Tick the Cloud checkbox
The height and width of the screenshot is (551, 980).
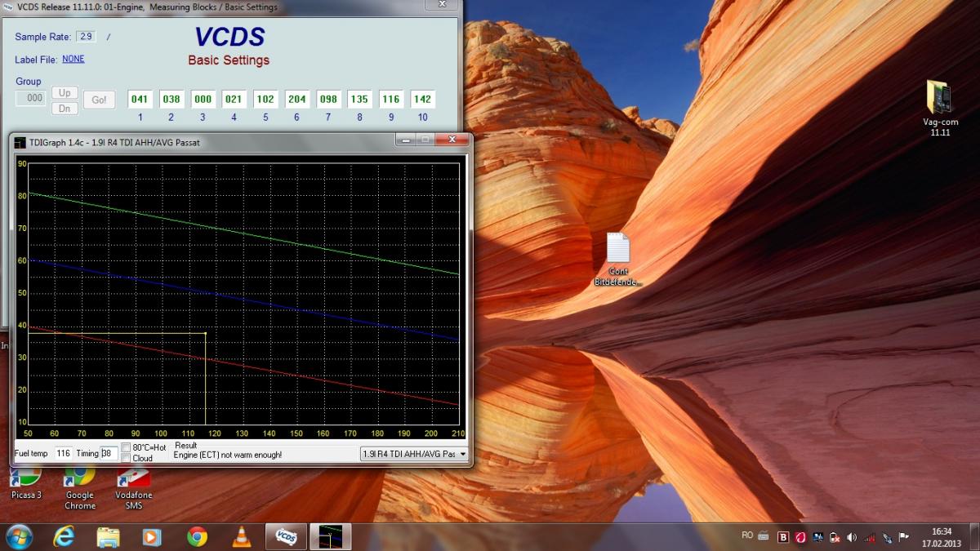coord(126,458)
